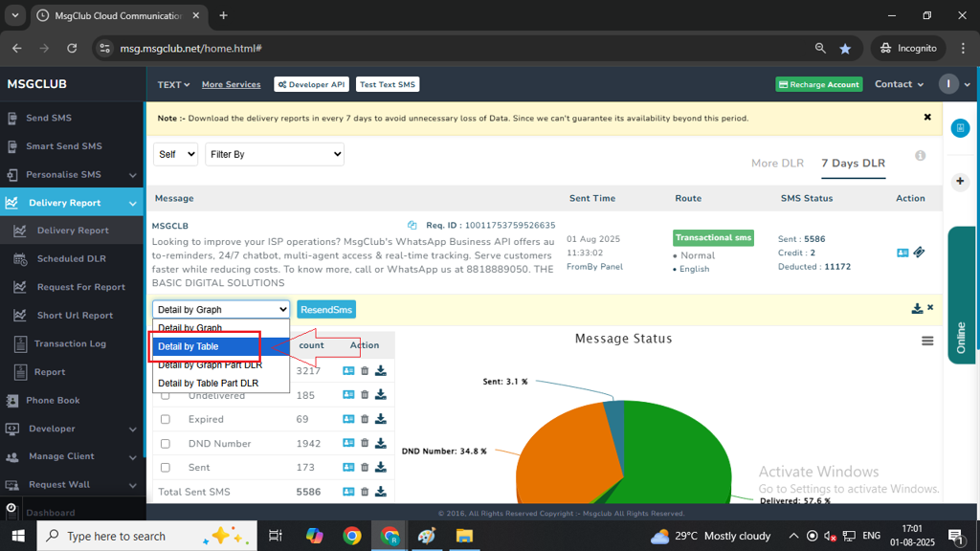980x551 pixels.
Task: Open Paint from the taskbar
Action: (x=427, y=536)
